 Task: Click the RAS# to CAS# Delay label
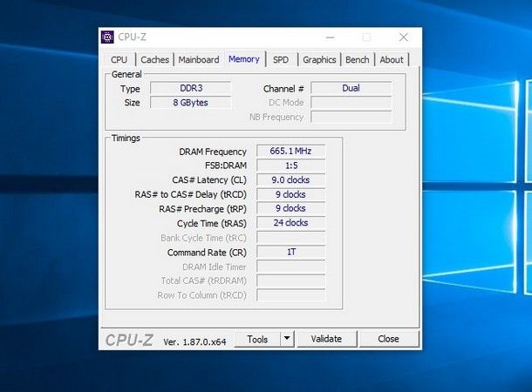click(x=191, y=194)
